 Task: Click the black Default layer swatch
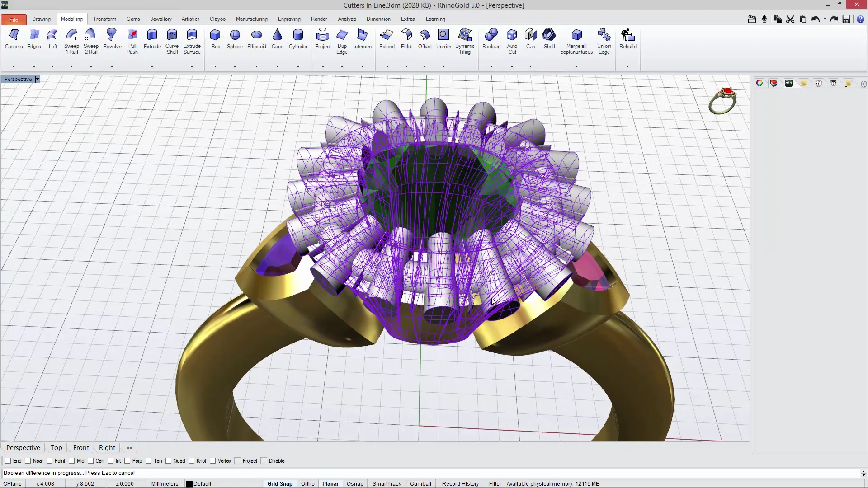(189, 484)
